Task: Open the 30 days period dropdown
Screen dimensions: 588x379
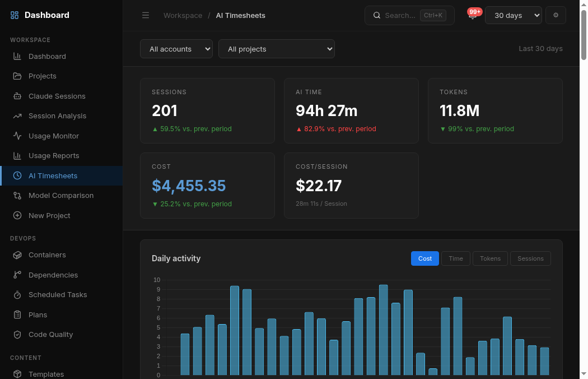Action: pos(513,16)
